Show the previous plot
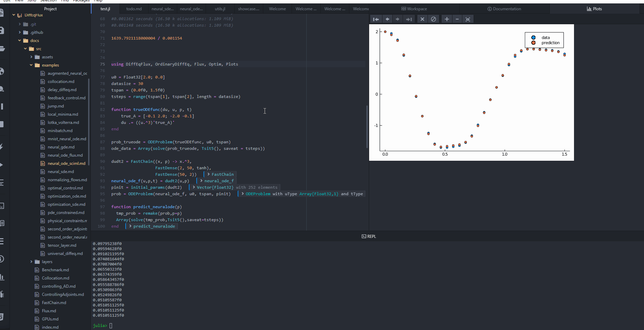Viewport: 644px width, 330px height. click(387, 19)
